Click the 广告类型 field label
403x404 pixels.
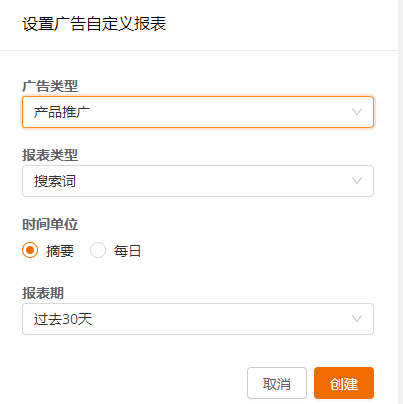tap(50, 86)
